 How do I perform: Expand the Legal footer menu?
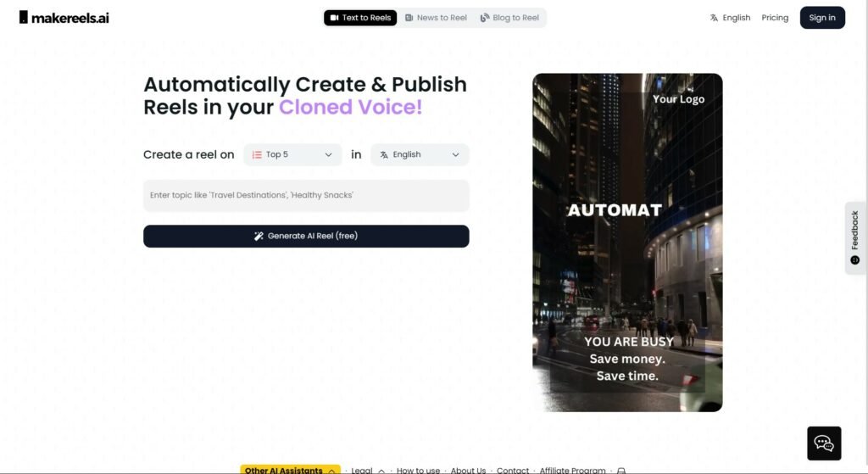(x=367, y=470)
